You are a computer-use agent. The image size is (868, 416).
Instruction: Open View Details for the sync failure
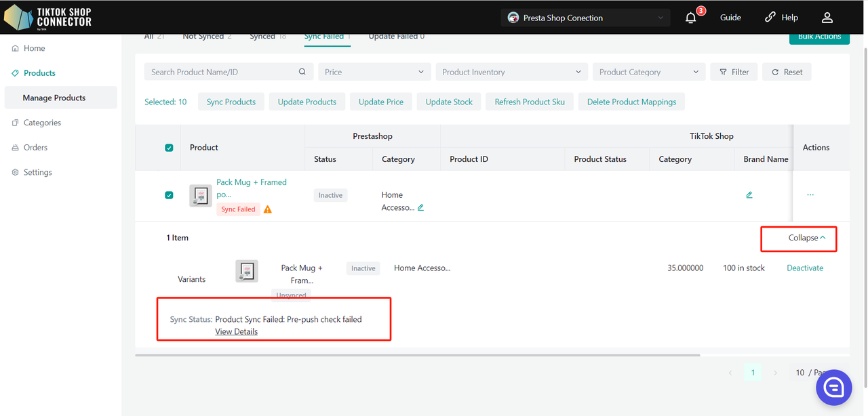pyautogui.click(x=236, y=331)
